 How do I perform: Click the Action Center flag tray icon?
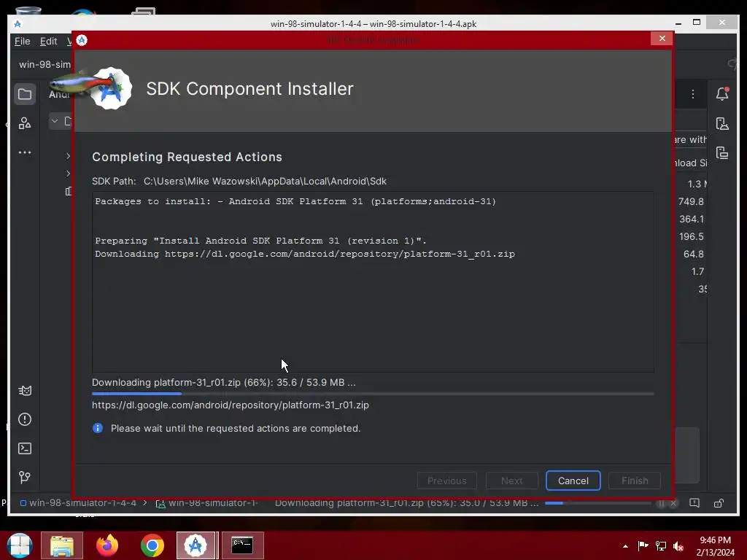(x=643, y=545)
